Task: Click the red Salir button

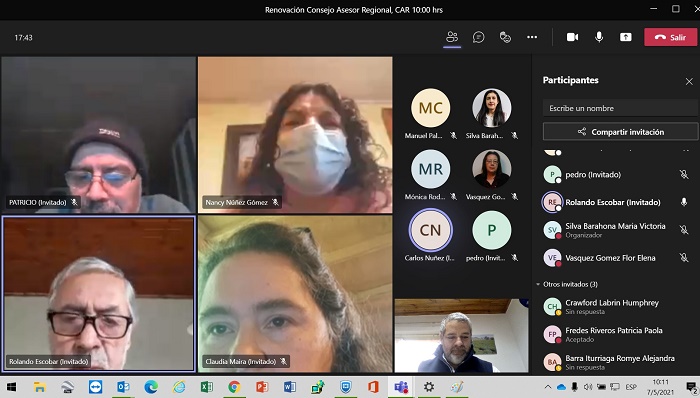Action: point(670,37)
